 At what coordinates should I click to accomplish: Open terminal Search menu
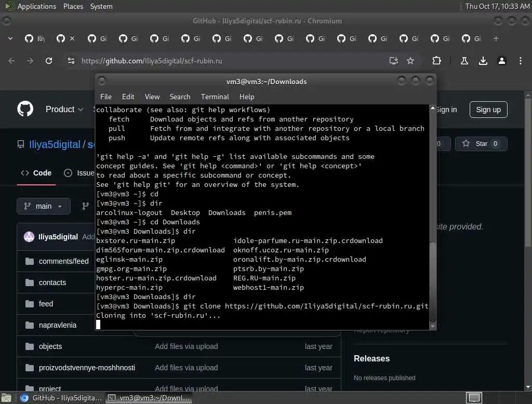click(180, 97)
